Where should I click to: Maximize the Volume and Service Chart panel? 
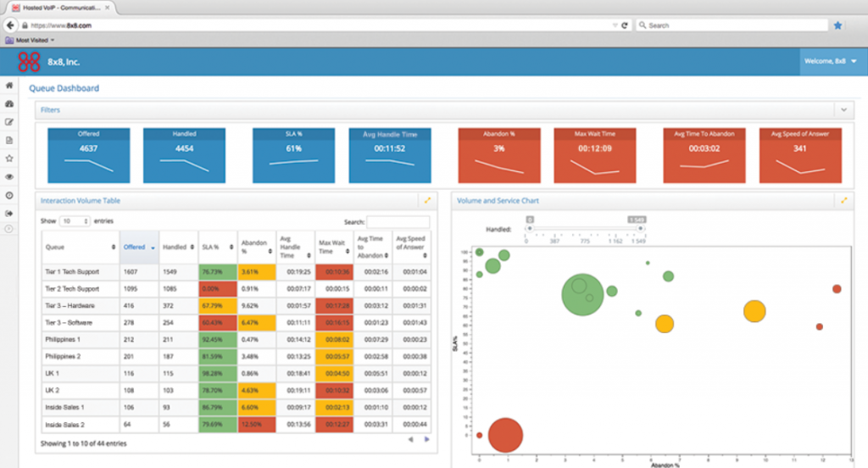[x=843, y=201]
